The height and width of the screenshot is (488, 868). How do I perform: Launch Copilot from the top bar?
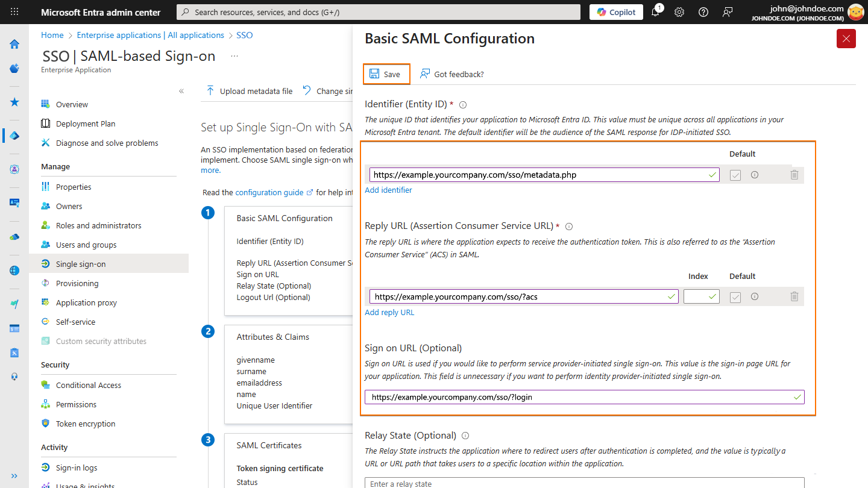pyautogui.click(x=616, y=11)
